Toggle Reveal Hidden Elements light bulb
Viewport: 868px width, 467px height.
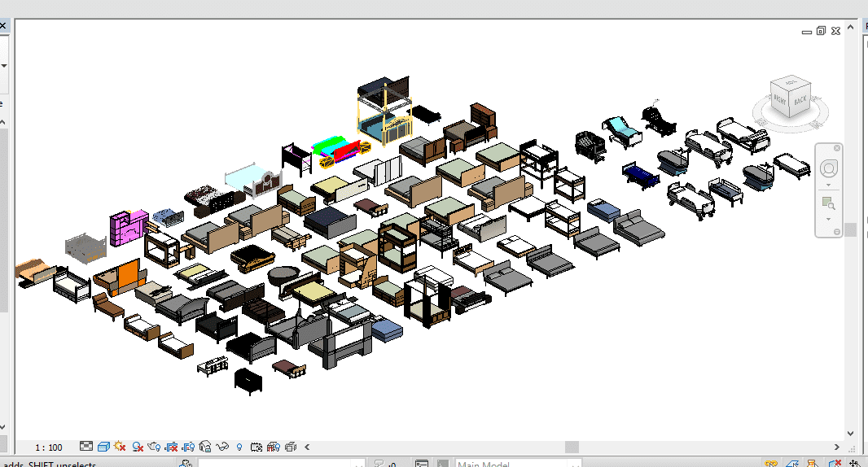click(239, 447)
